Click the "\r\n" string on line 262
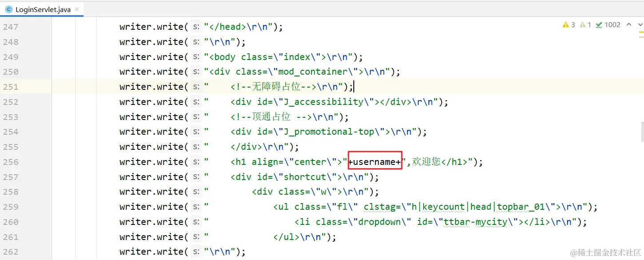 (220, 252)
